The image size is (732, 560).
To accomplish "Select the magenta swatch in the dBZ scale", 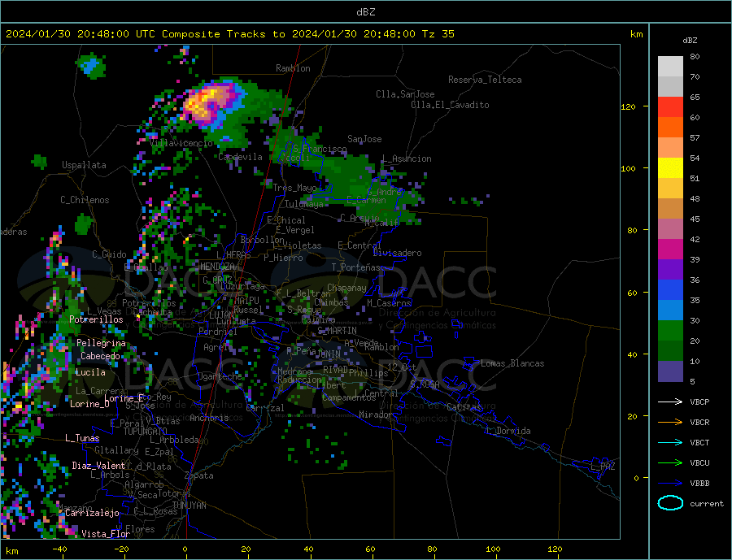I will (670, 250).
